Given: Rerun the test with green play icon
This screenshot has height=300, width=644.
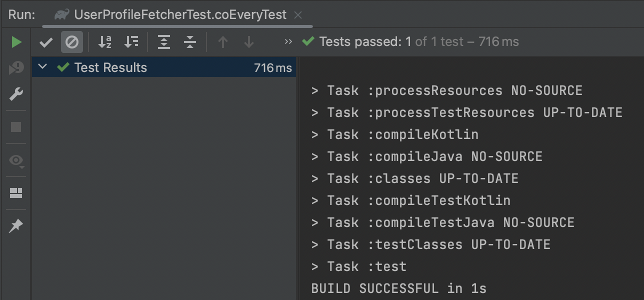Looking at the screenshot, I should point(16,42).
